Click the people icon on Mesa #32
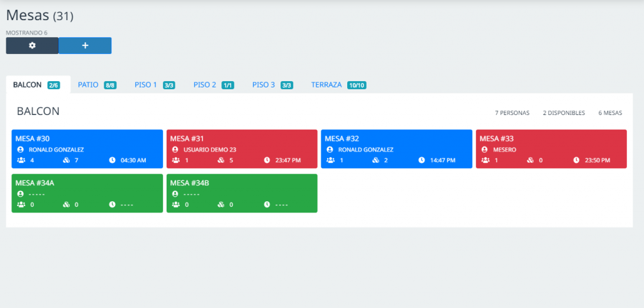 (x=330, y=160)
